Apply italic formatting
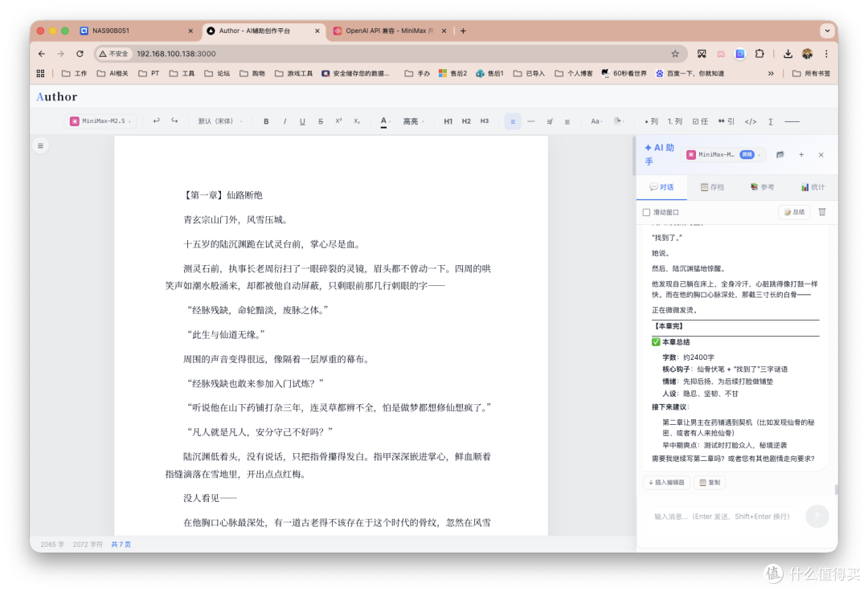 point(285,121)
